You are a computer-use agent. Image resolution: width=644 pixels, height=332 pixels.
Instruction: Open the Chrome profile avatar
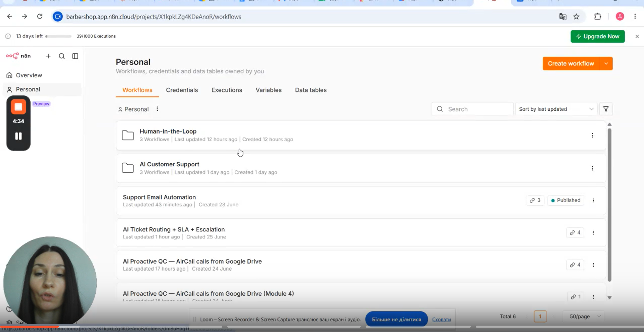[620, 16]
